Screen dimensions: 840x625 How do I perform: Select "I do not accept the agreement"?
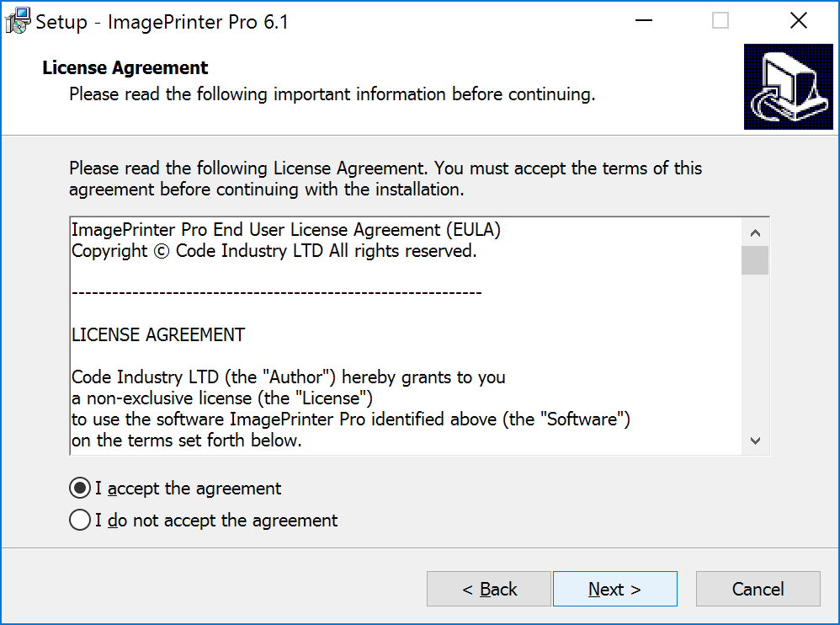click(204, 521)
